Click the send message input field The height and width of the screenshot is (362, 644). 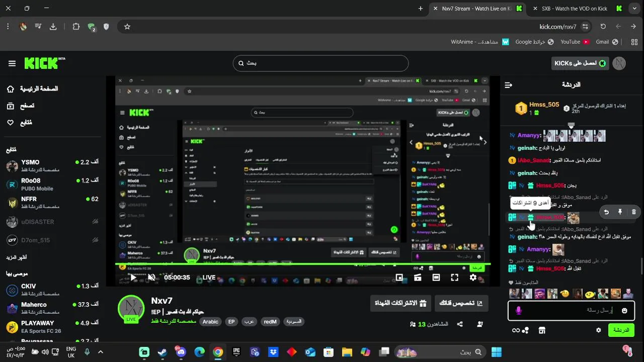(571, 311)
